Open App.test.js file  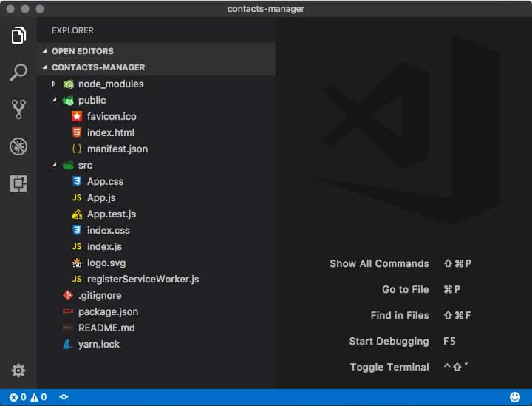pos(112,214)
